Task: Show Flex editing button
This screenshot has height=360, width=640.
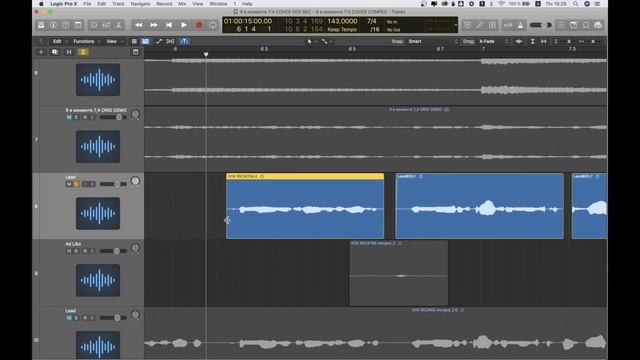Action: click(x=170, y=41)
